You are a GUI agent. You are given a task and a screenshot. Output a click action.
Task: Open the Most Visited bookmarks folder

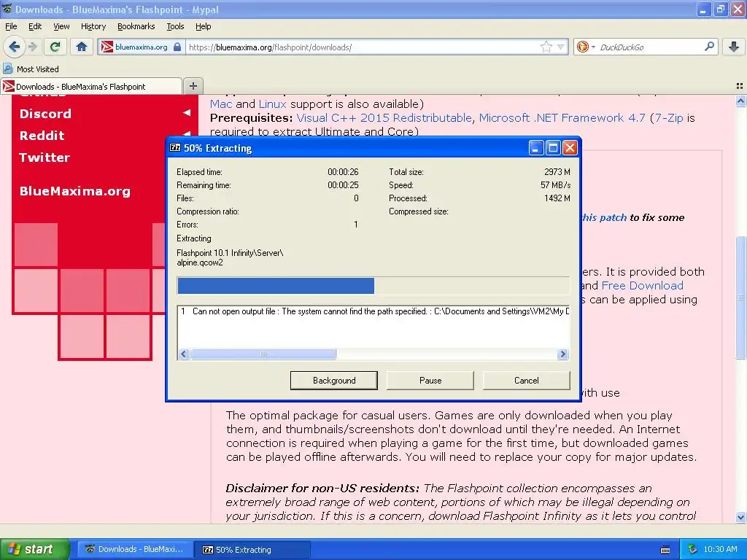(31, 69)
